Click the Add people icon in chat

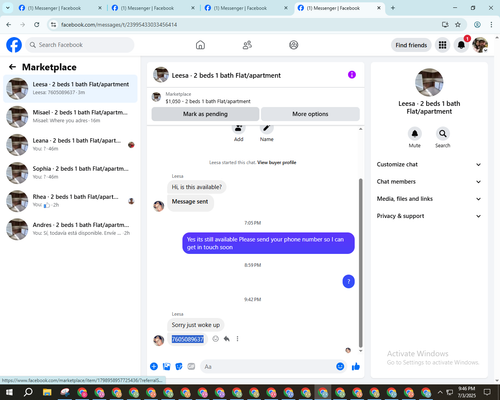[x=238, y=128]
